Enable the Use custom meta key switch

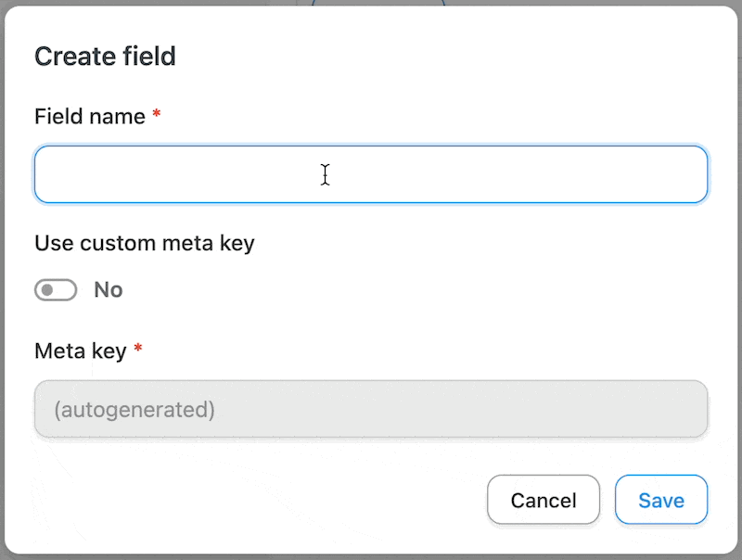[56, 290]
